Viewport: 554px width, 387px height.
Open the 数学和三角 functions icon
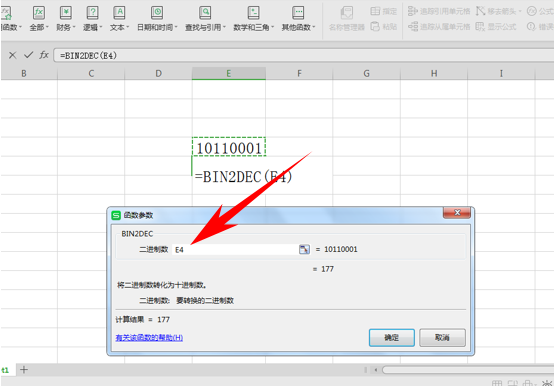point(253,13)
